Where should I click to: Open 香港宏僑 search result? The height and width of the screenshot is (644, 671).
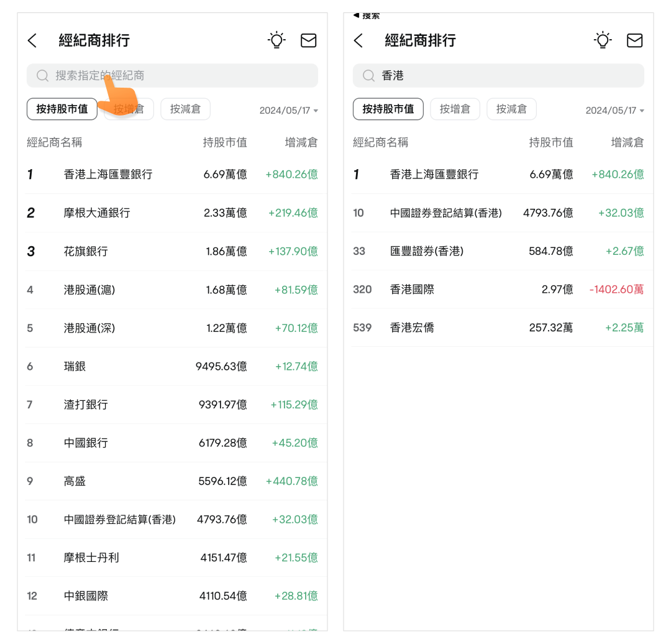pos(498,328)
